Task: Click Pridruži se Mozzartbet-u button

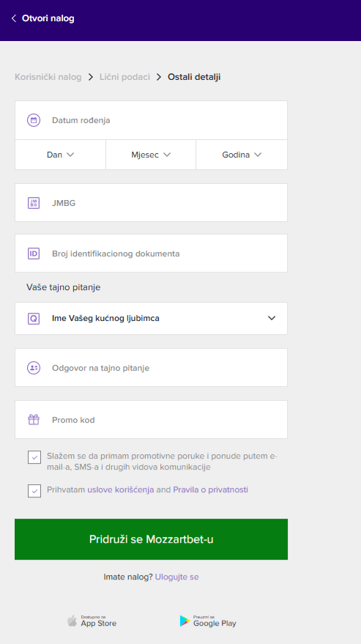Action: [x=151, y=539]
